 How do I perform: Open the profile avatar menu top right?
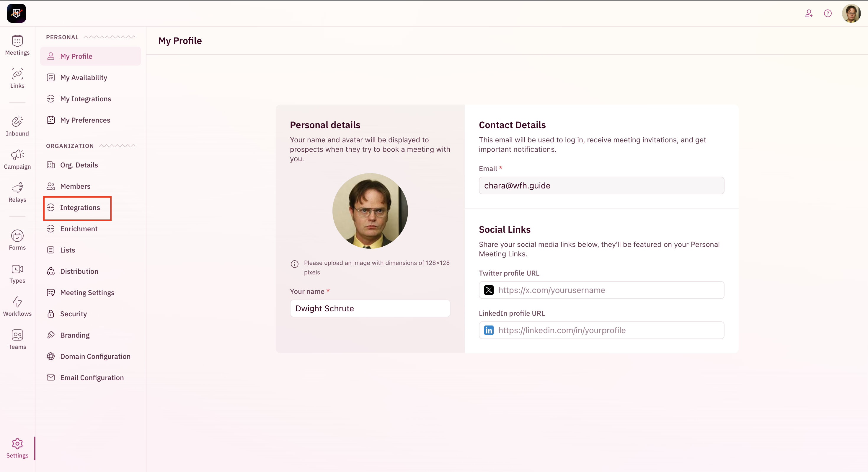[x=851, y=13]
